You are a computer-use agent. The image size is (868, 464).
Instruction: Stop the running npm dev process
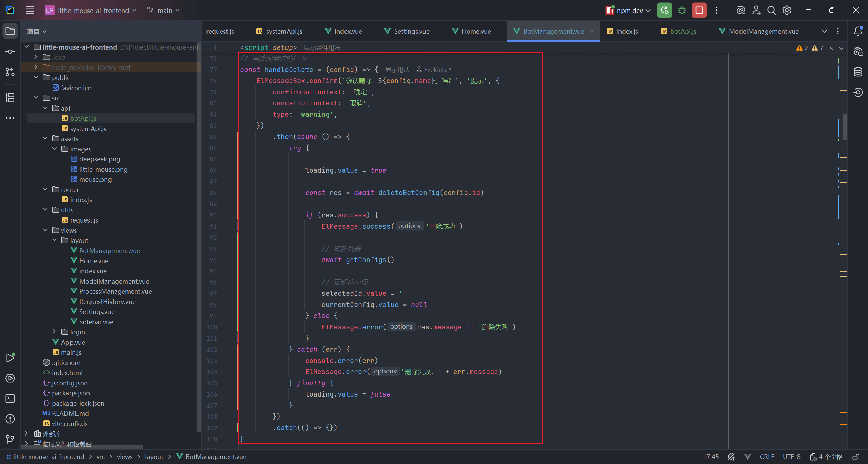pyautogui.click(x=699, y=11)
